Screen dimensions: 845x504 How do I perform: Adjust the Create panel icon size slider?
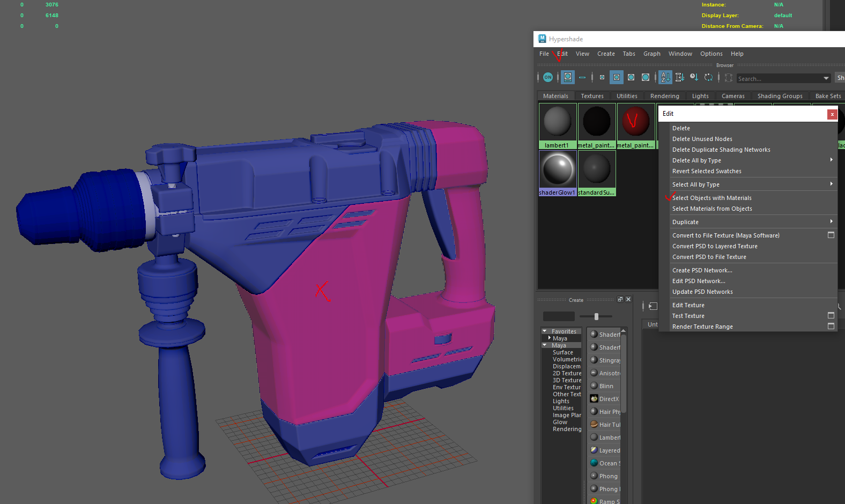596,316
